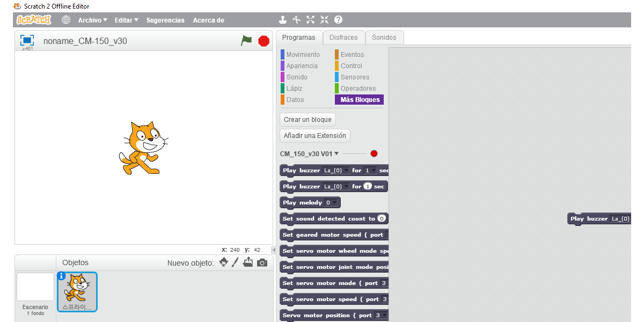Click the v461 version label
Viewport: 644px width, 322px height.
(x=27, y=49)
